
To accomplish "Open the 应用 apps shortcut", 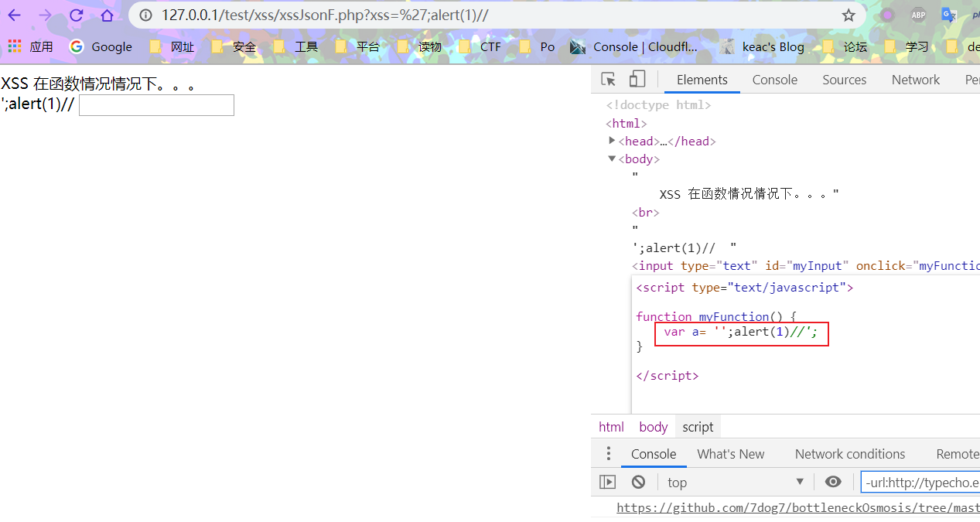I will (30, 47).
